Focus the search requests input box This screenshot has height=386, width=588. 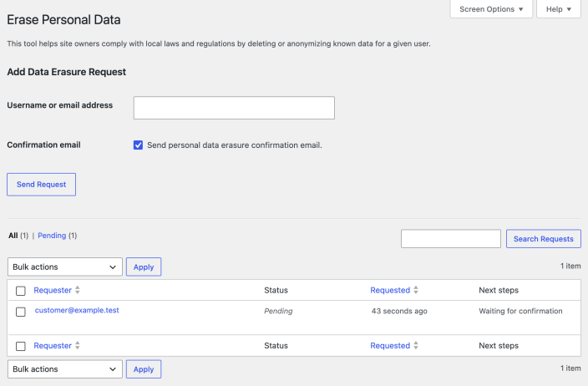click(x=451, y=239)
